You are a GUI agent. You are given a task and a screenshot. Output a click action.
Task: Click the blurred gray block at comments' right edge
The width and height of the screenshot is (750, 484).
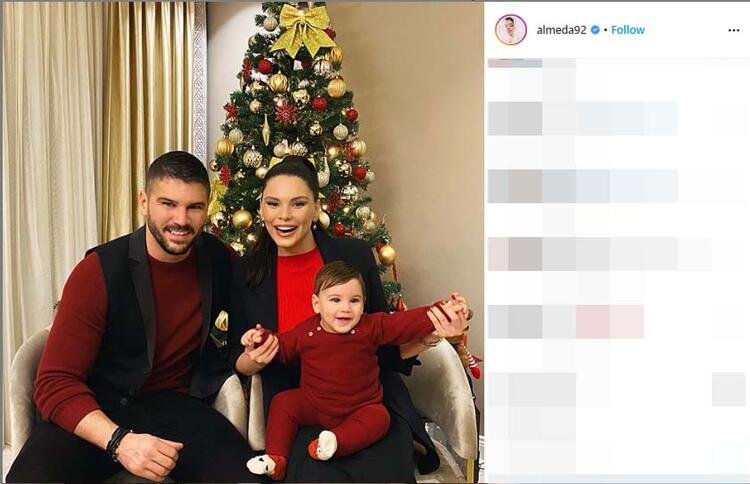coord(728,389)
